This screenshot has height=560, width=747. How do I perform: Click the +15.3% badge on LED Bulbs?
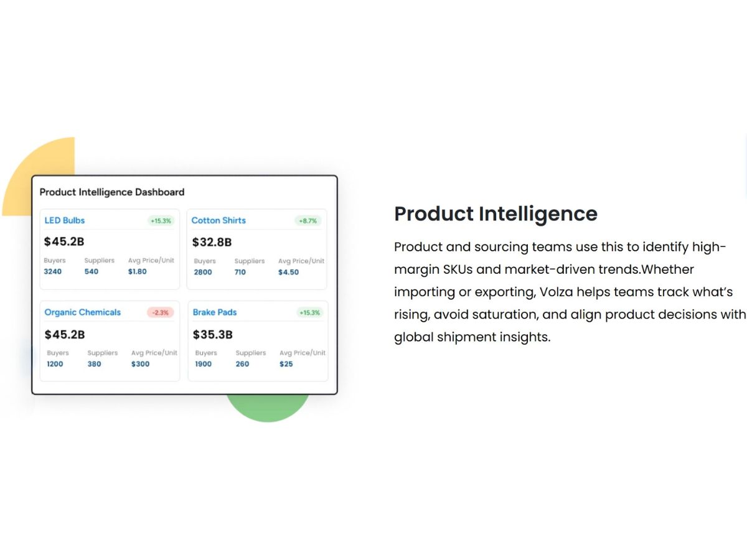(x=161, y=221)
